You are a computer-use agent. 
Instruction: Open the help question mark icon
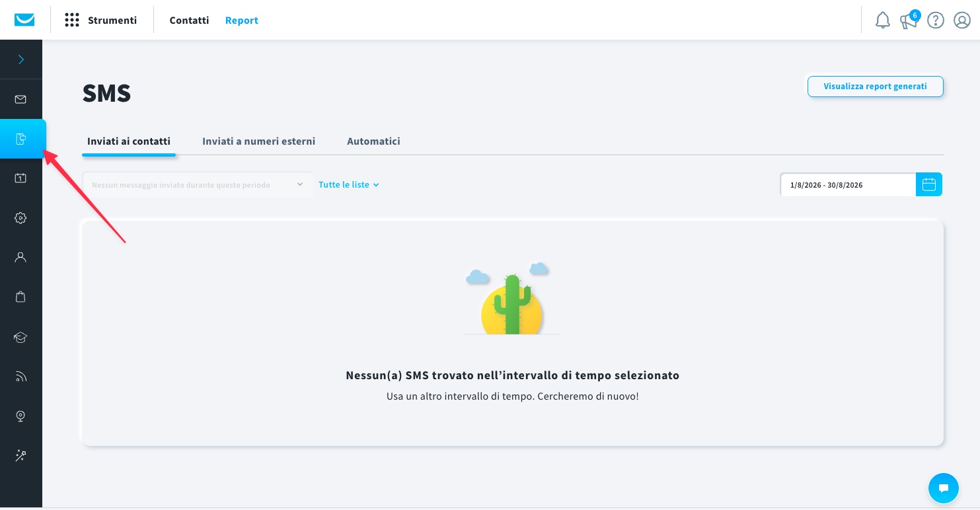(x=936, y=20)
